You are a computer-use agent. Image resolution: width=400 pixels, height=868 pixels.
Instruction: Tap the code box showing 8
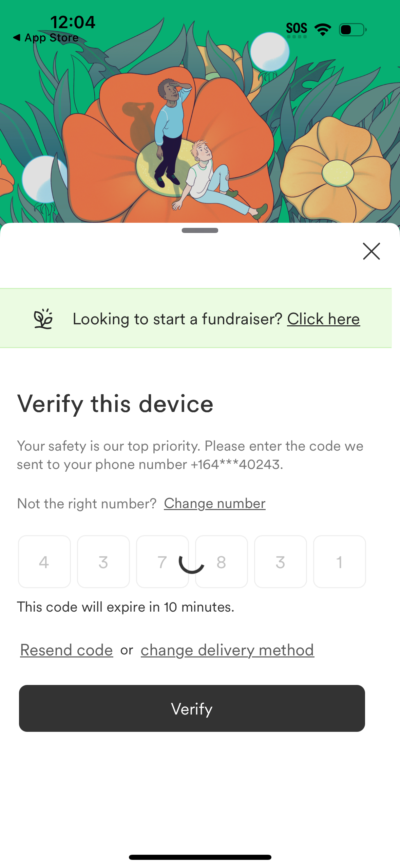coord(221,561)
